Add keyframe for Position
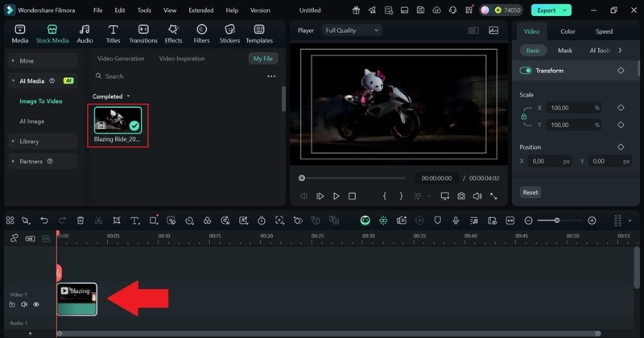Screen dimensions: 644x338 [x=621, y=146]
